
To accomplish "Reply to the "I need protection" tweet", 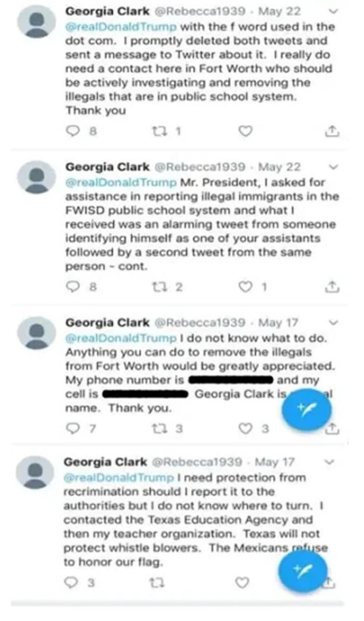I will click(x=71, y=582).
